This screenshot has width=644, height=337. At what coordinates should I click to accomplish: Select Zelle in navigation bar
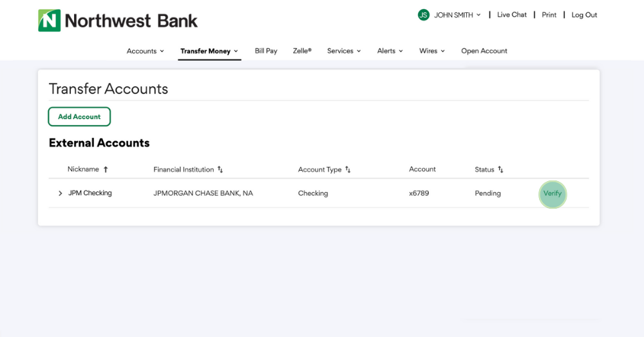[x=302, y=51]
